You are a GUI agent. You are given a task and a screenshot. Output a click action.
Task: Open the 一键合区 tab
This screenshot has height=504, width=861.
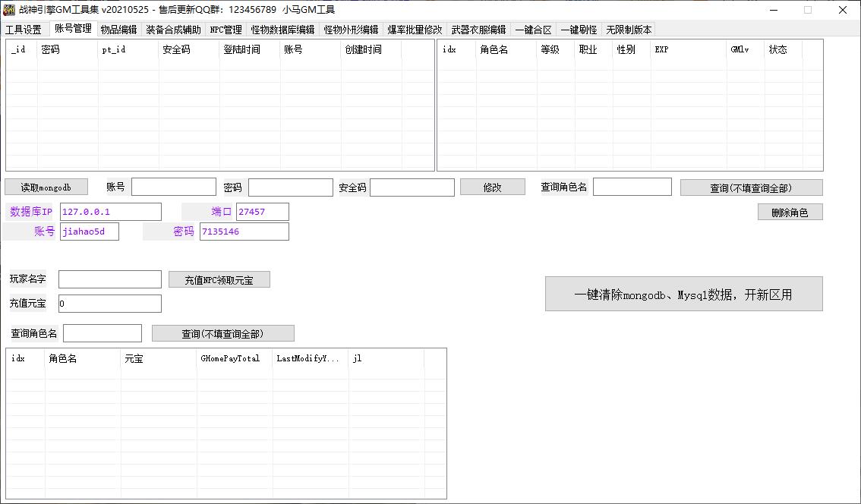533,30
